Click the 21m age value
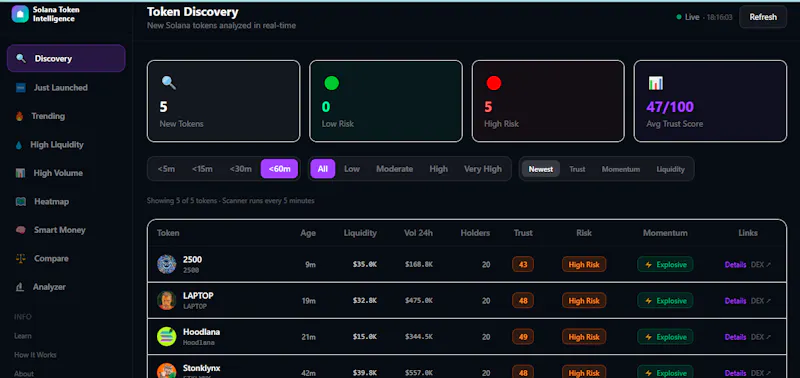This screenshot has width=800, height=378. [x=309, y=337]
